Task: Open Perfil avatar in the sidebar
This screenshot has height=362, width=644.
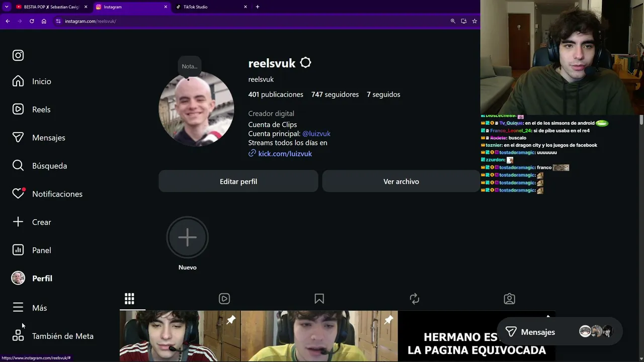Action: tap(18, 279)
